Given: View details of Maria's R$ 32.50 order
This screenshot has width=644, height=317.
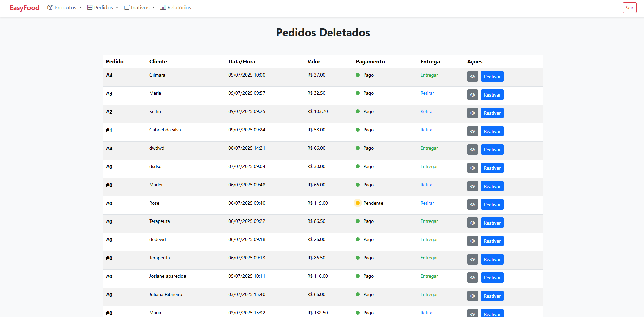Looking at the screenshot, I should [x=472, y=95].
